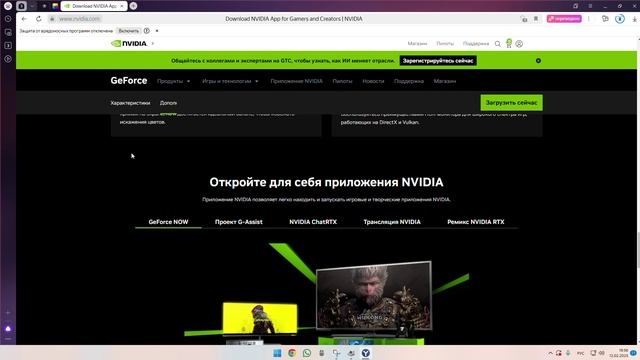Click the Black Myth Wukong monitor image

373,296
